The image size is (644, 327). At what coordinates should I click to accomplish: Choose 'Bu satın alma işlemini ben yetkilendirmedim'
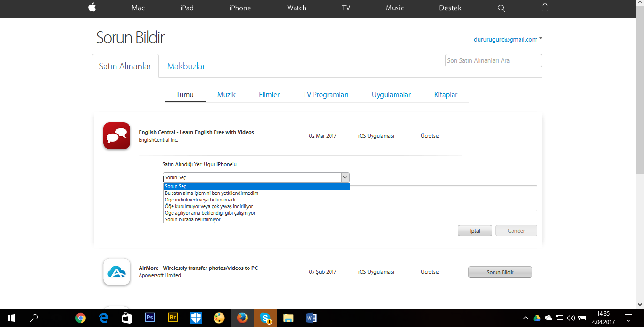pyautogui.click(x=256, y=193)
